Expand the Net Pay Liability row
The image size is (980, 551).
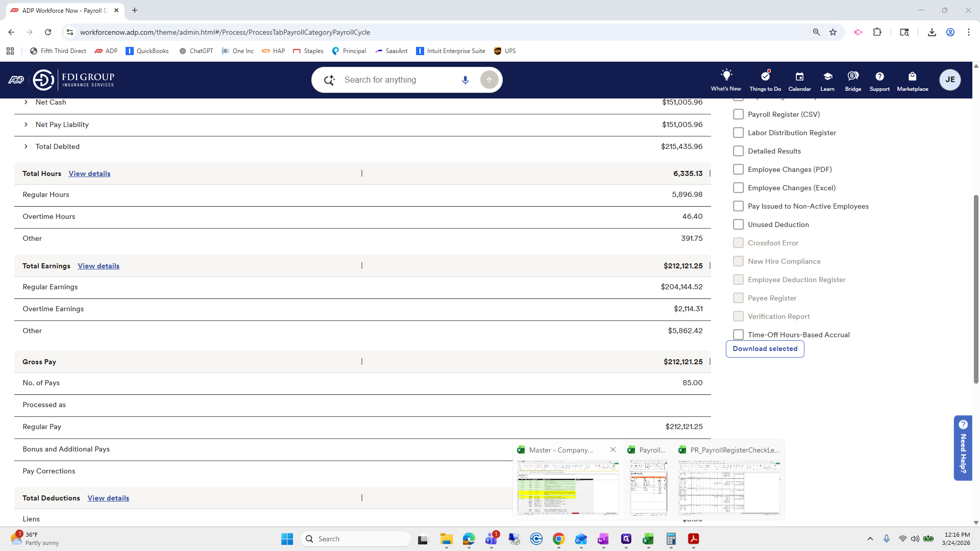(x=26, y=124)
